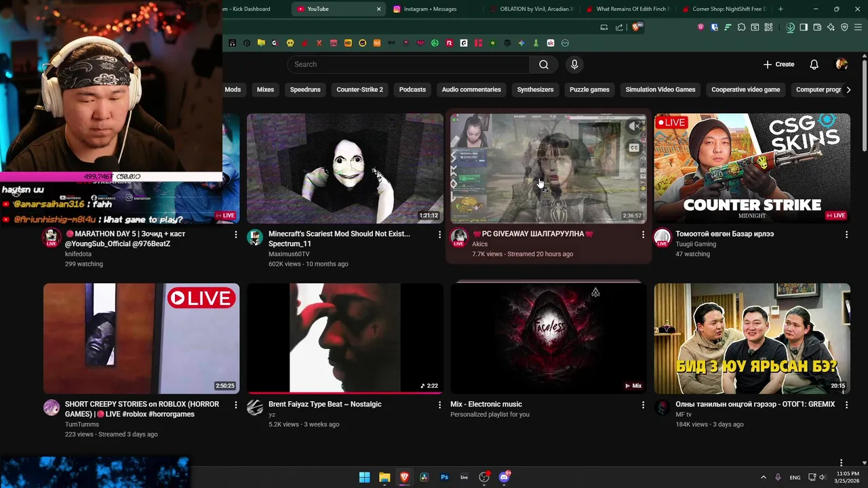
Task: Select the Mixes filter chip
Action: 265,89
